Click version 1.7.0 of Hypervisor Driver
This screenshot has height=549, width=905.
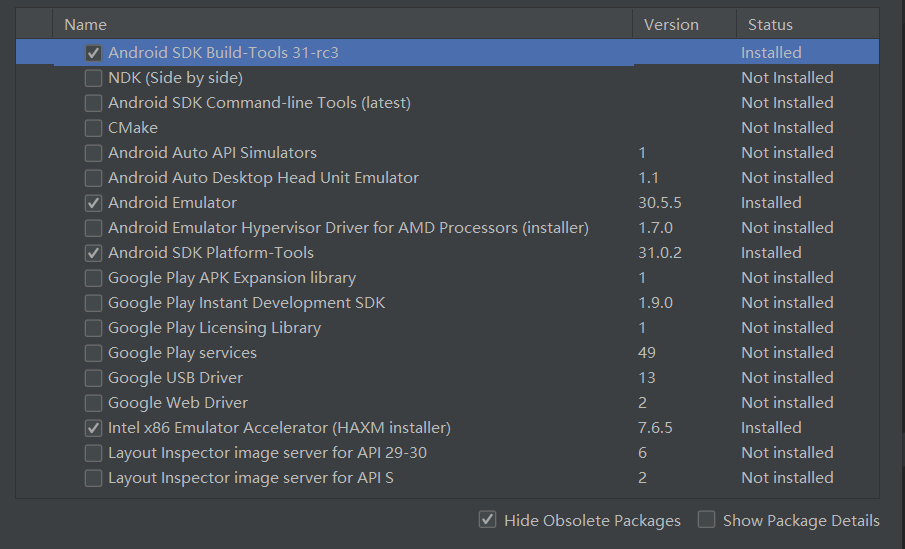coord(655,227)
